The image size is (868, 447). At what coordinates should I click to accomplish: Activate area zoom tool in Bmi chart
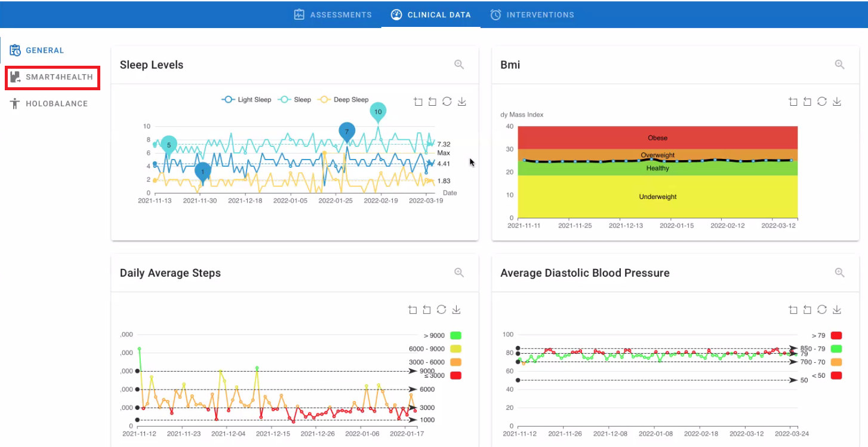(793, 102)
